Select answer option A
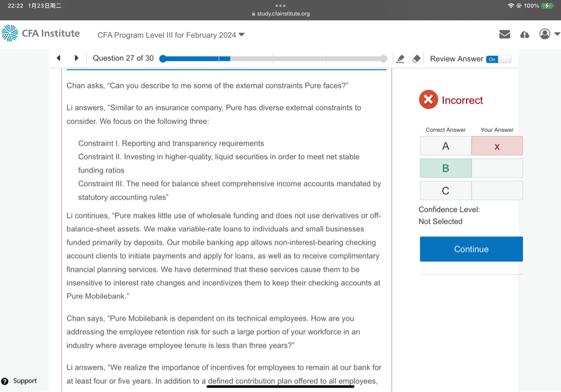Screen dimensions: 561x392 [445, 146]
